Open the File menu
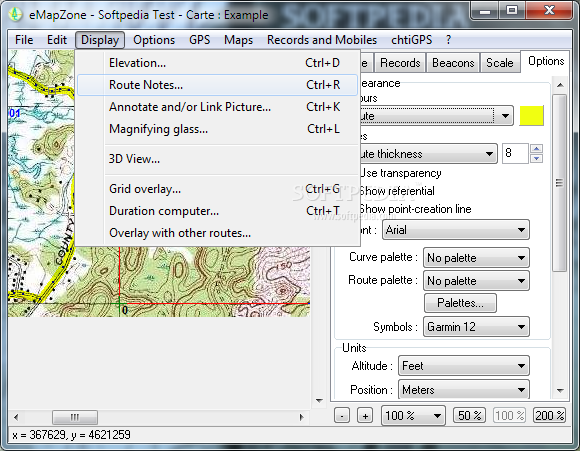Image resolution: width=580 pixels, height=451 pixels. click(x=24, y=40)
